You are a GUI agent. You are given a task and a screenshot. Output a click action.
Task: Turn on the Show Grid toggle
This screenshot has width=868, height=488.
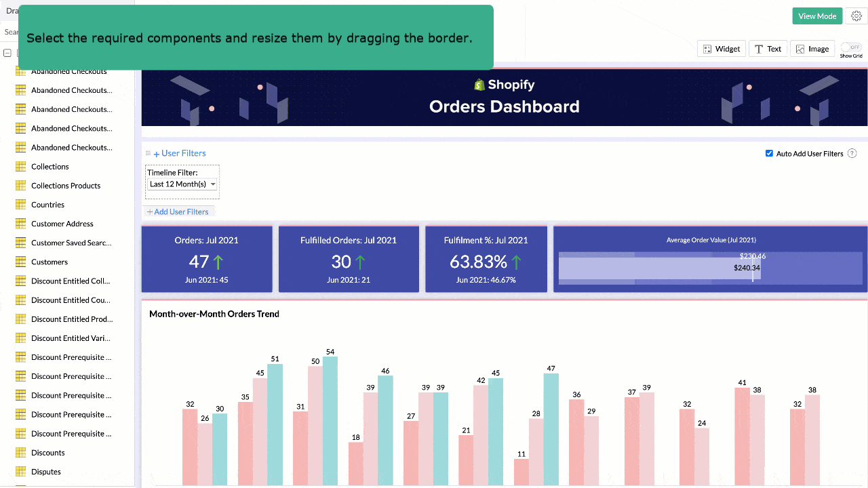(x=851, y=48)
